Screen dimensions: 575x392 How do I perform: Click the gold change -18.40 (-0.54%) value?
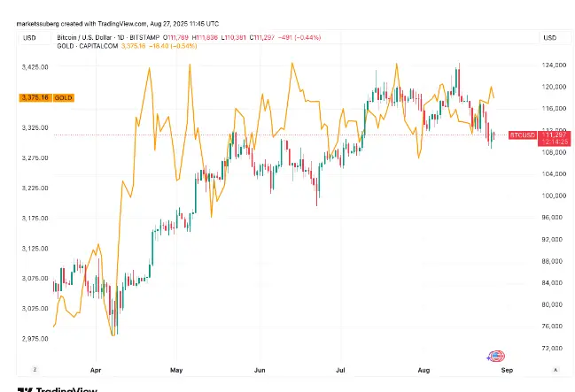tap(173, 46)
